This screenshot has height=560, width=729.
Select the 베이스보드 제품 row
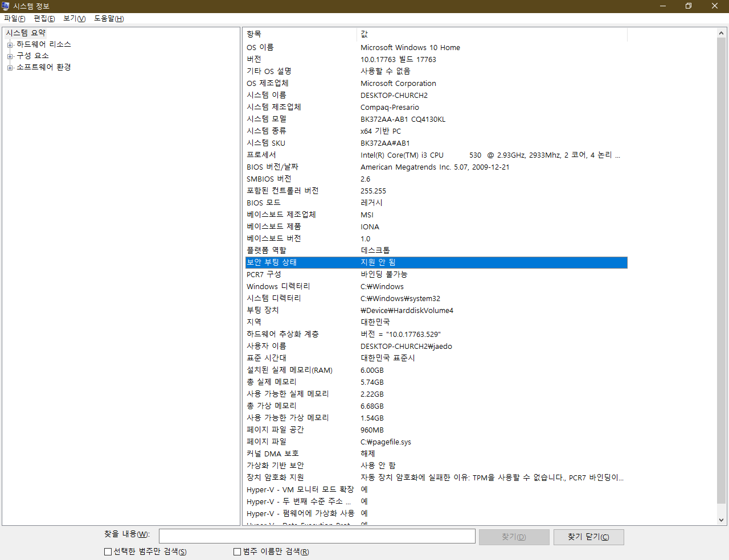pos(436,227)
